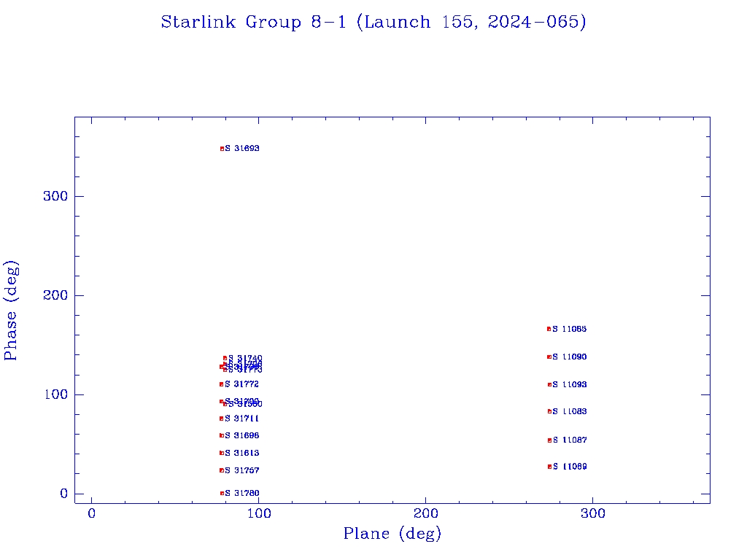Click the S 11093 satellite label
The image size is (747, 560).
click(x=570, y=385)
